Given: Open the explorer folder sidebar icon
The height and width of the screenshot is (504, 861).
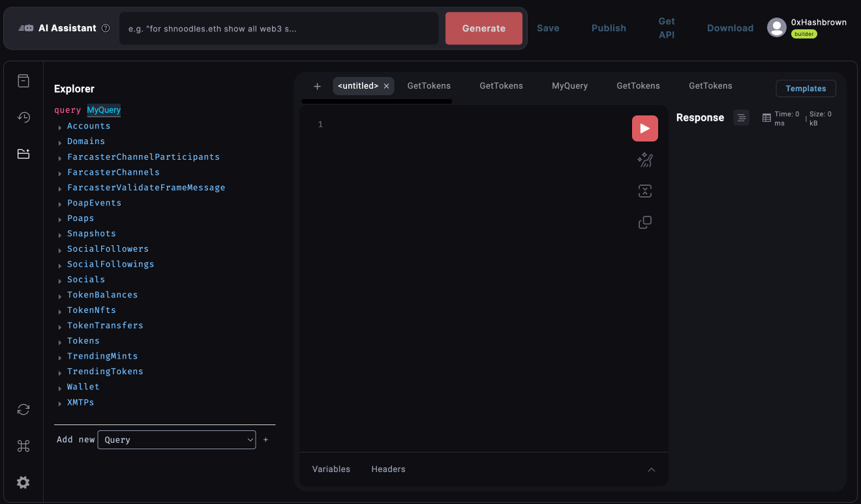Looking at the screenshot, I should tap(23, 154).
